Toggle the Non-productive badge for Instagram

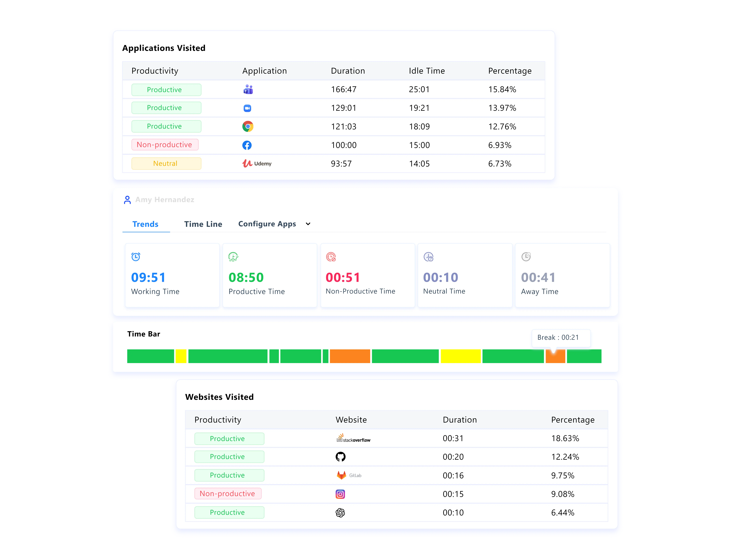coord(228,493)
